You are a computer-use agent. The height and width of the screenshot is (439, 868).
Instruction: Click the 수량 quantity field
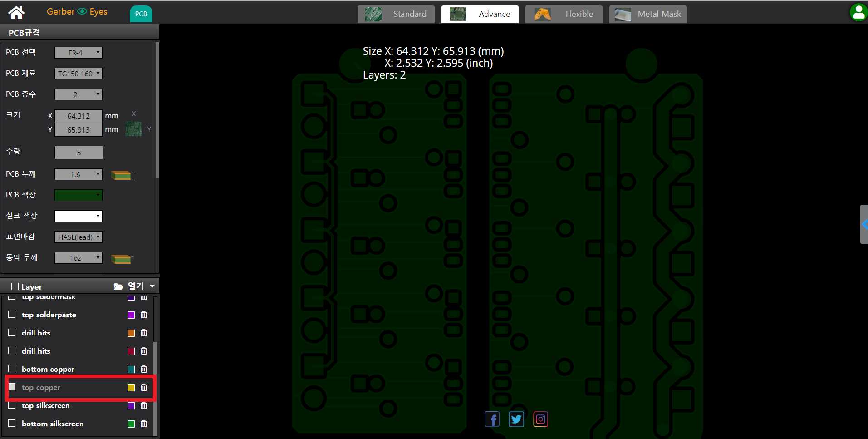tap(78, 153)
